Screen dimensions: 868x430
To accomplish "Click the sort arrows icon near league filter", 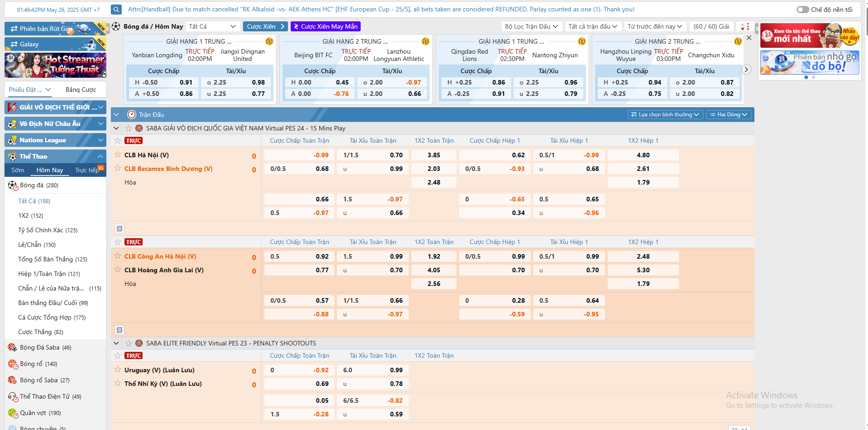I will click(745, 27).
